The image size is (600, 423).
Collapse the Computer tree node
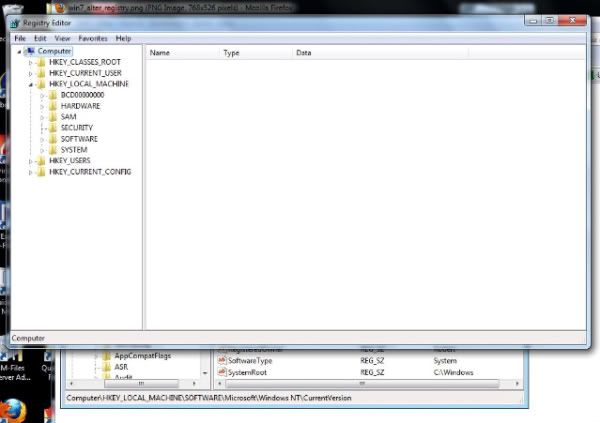pyautogui.click(x=19, y=52)
